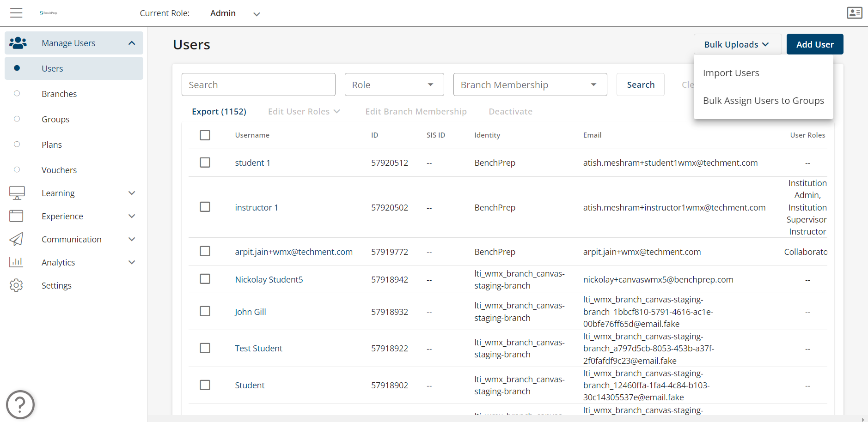Screen dimensions: 868x422
Task: Open the Nickolay Student5 user link
Action: coord(269,279)
